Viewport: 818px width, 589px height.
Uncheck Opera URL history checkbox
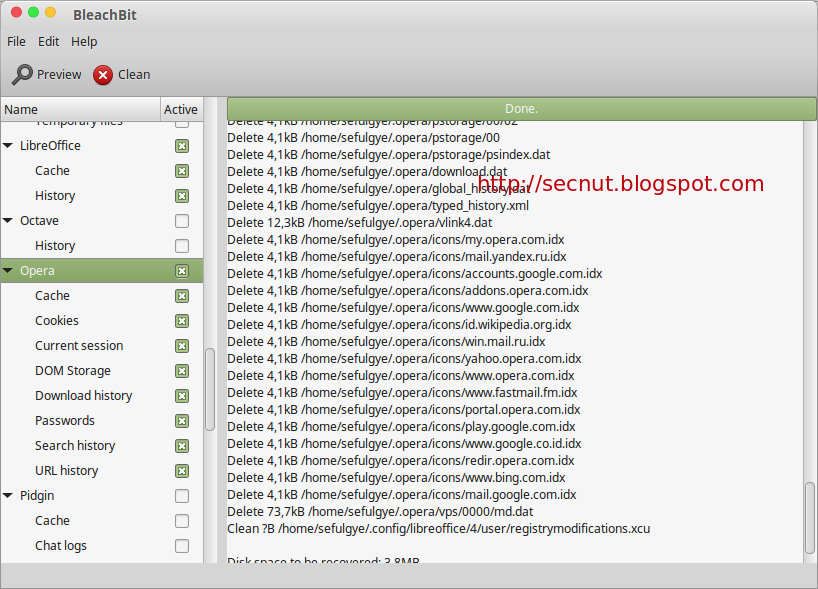[x=182, y=471]
